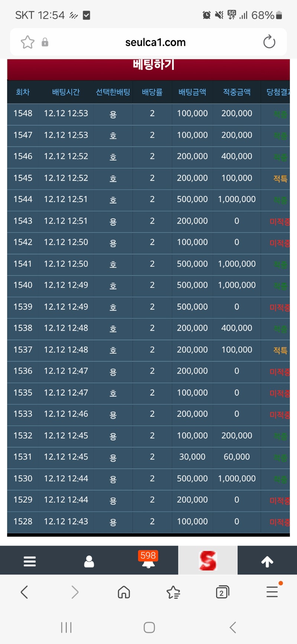This screenshot has width=297, height=644.
Task: Tap the seulca1.com address field
Action: click(155, 42)
